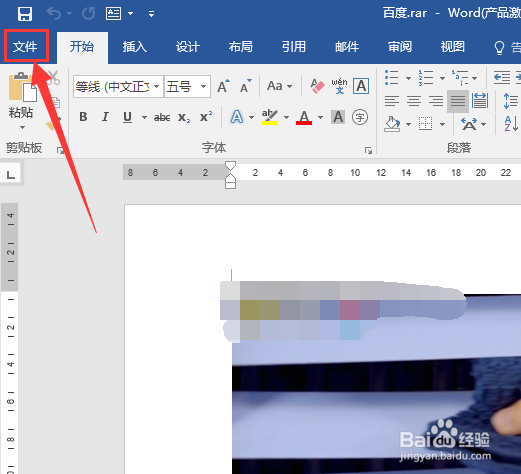Click the Redo/Repeat icon

click(x=88, y=14)
